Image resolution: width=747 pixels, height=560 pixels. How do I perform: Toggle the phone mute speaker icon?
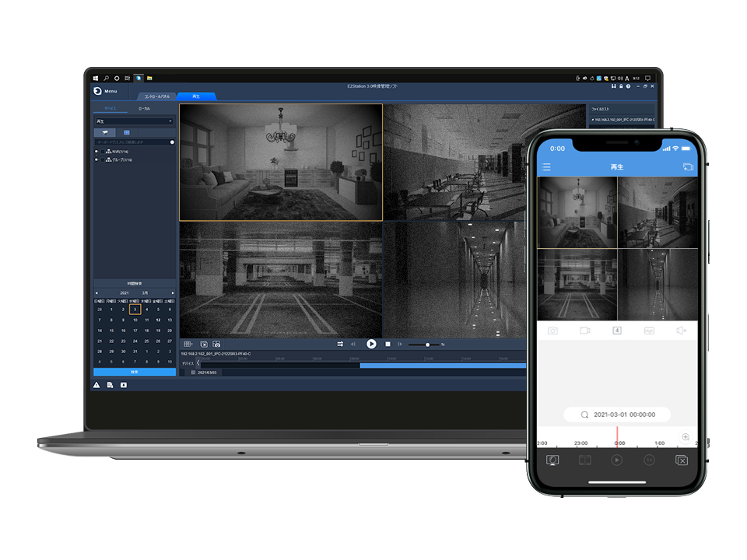(x=682, y=331)
